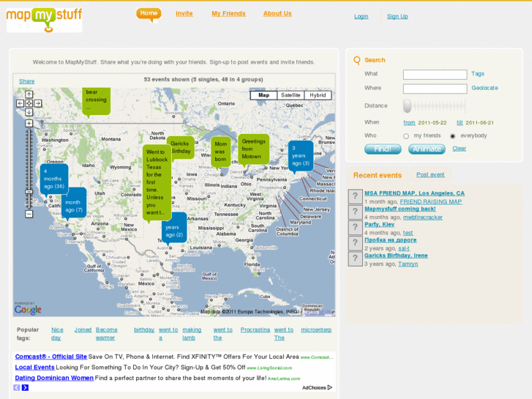
Task: Click the Distance slider handle
Action: pyautogui.click(x=407, y=106)
